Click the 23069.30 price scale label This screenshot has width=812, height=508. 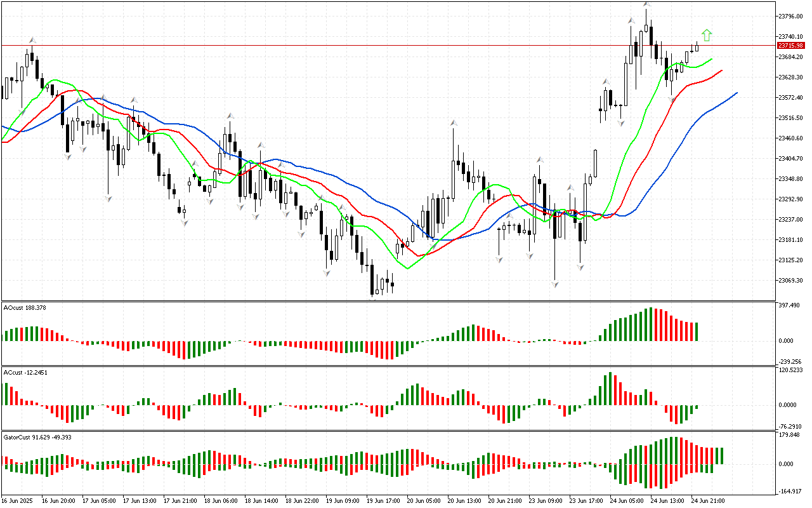pyautogui.click(x=790, y=281)
